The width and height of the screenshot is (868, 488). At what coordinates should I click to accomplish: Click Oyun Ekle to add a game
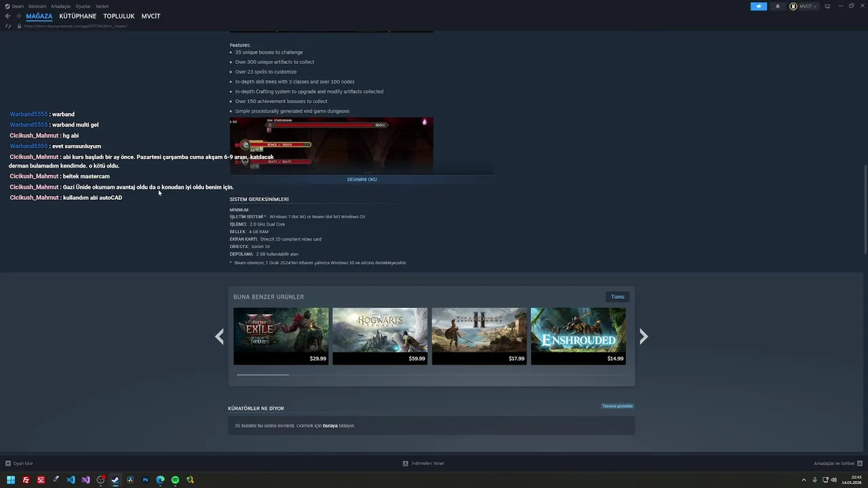19,464
